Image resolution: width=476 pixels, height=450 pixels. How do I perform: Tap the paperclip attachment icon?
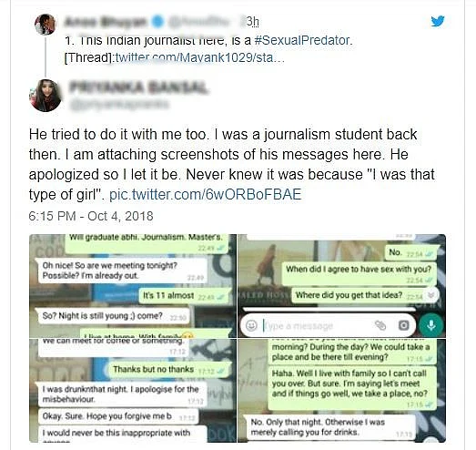click(x=380, y=325)
